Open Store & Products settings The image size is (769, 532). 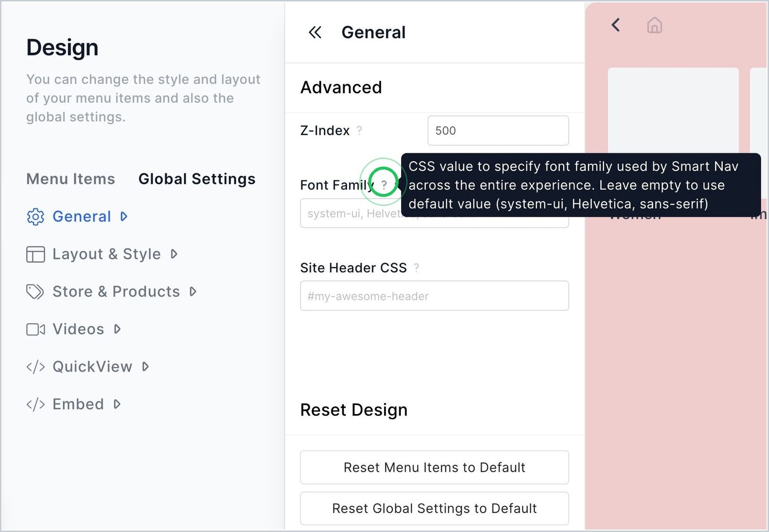click(x=116, y=292)
